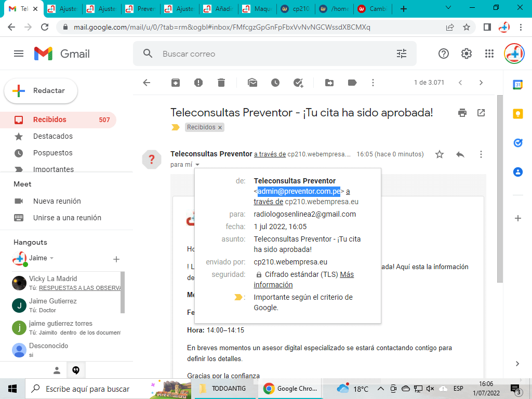The width and height of the screenshot is (532, 399).
Task: Open the Google account avatar
Action: [x=514, y=54]
